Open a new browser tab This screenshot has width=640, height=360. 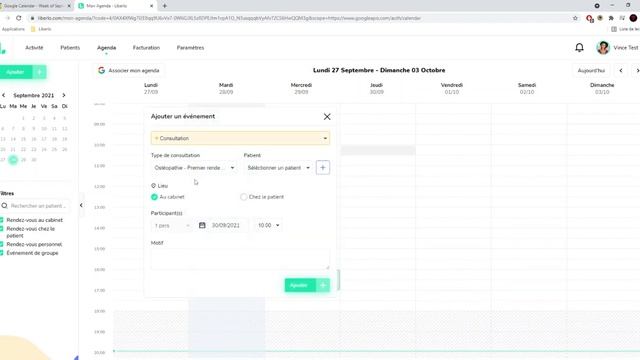coord(164,6)
